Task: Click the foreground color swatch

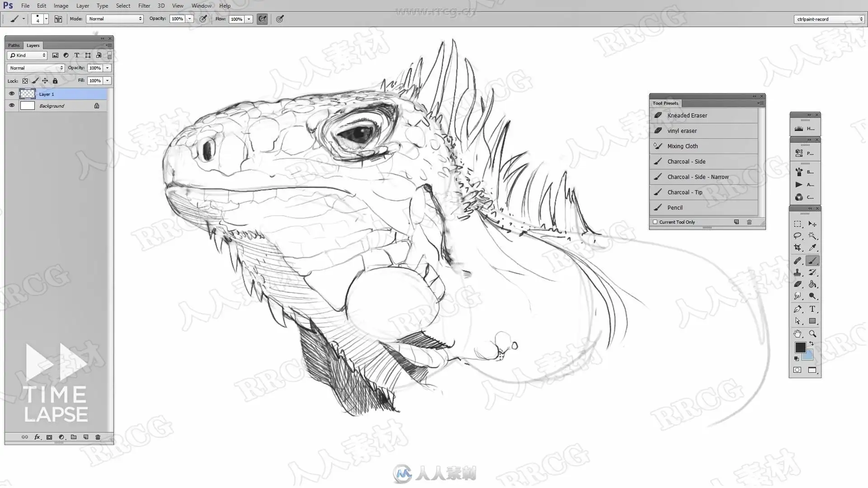Action: [x=800, y=347]
